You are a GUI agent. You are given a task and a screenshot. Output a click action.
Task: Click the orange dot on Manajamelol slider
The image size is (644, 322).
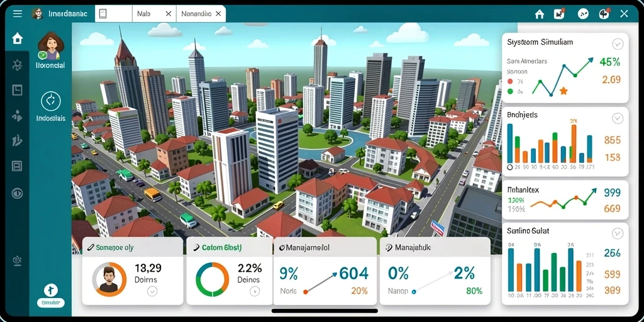tap(305, 292)
